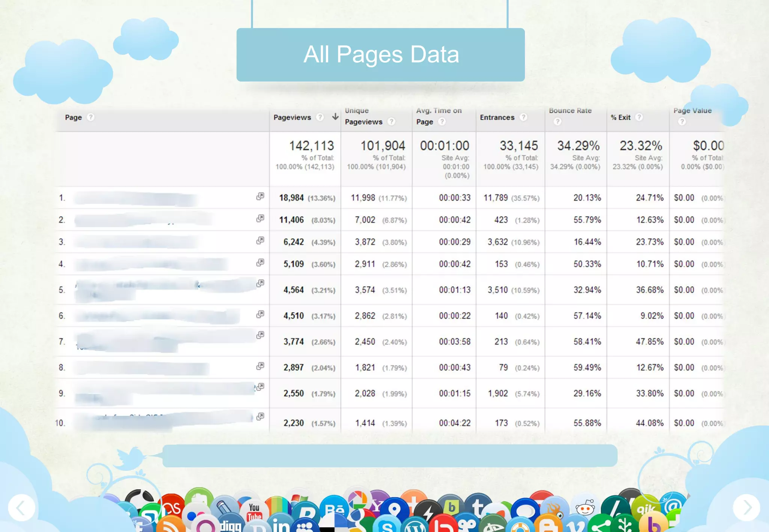The image size is (769, 532).
Task: Sort by Avg. Time on Page header
Action: pyautogui.click(x=438, y=111)
